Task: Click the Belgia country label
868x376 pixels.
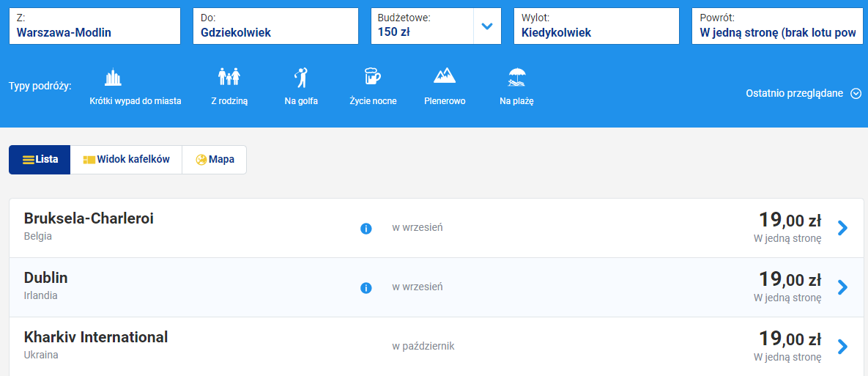Action: click(38, 237)
